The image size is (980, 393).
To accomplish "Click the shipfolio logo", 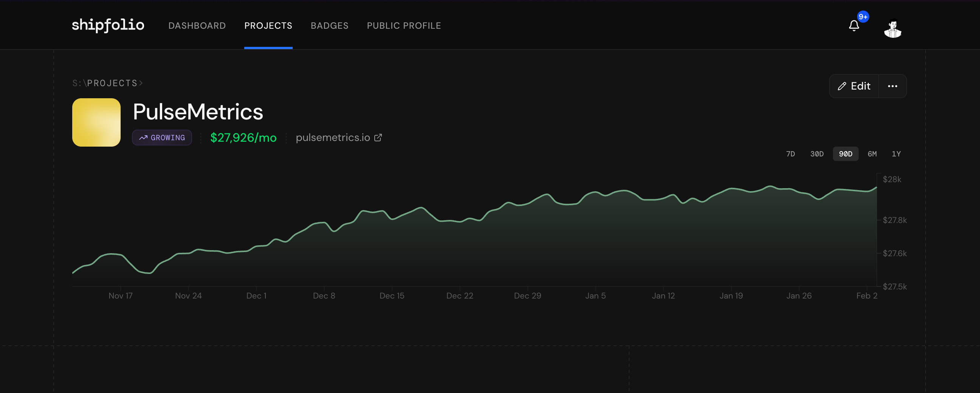I will [x=108, y=25].
